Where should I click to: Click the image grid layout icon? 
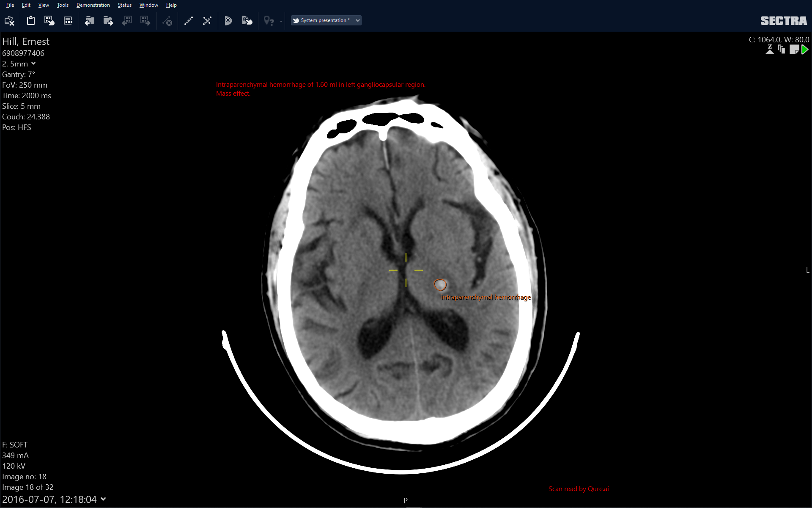68,21
